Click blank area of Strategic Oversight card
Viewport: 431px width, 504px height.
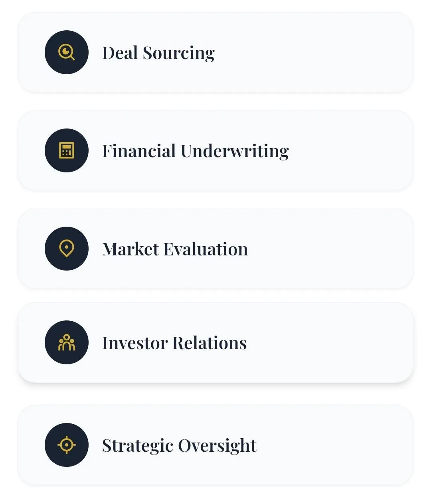click(339, 445)
